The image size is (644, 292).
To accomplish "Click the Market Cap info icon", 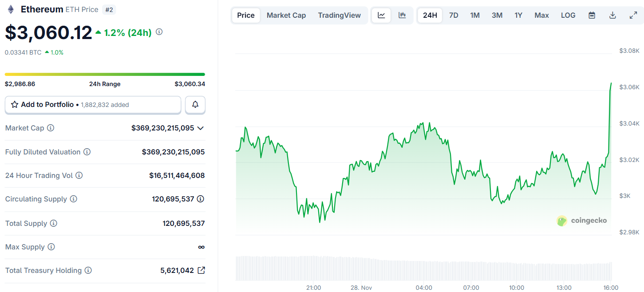I will coord(50,128).
